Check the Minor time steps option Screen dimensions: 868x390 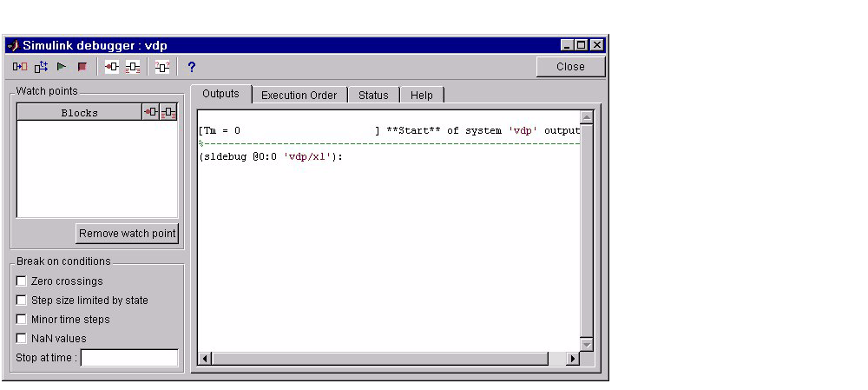21,319
